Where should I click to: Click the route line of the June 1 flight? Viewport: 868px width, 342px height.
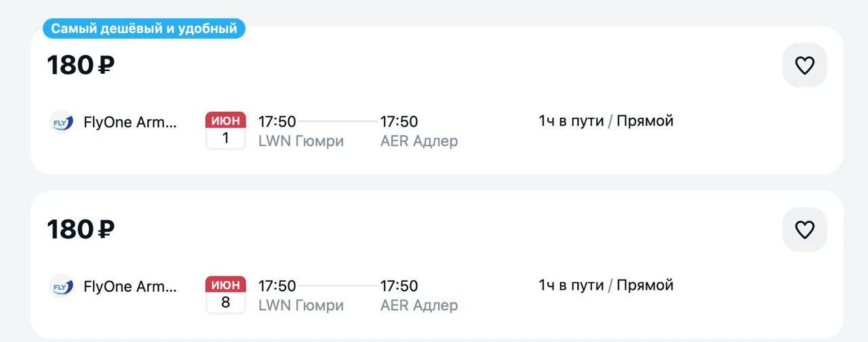[x=338, y=121]
